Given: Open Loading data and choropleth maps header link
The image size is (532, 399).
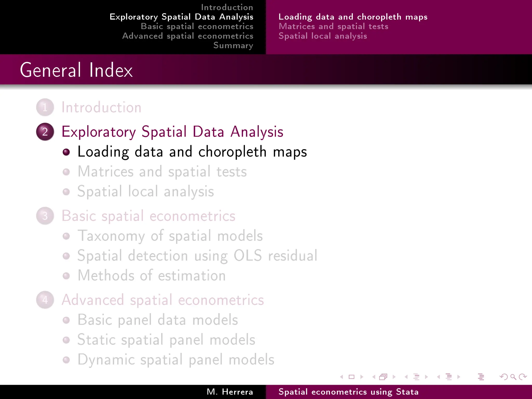Looking at the screenshot, I should pyautogui.click(x=353, y=17).
